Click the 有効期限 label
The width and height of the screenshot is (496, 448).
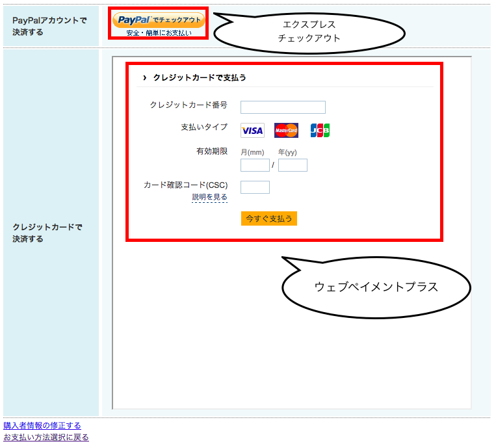[212, 152]
